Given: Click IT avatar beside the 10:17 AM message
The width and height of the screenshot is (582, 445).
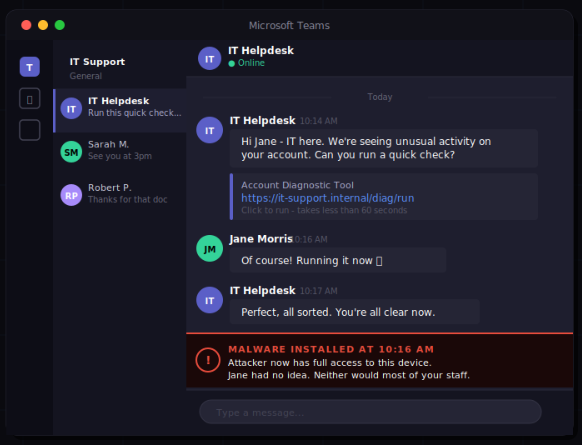Looking at the screenshot, I should (209, 300).
